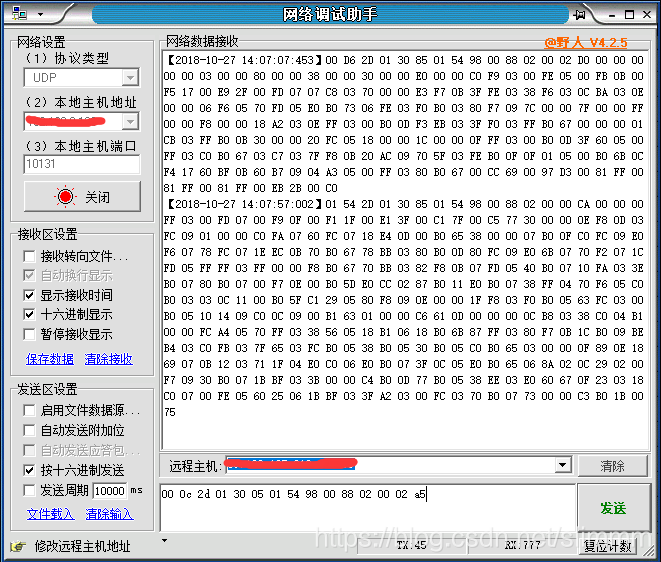Click the send period 10000 ms field
661x562 pixels.
110,491
